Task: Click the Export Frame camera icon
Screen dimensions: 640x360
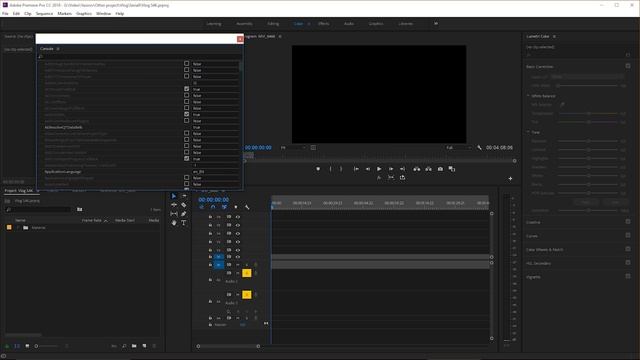Action: tap(440, 169)
